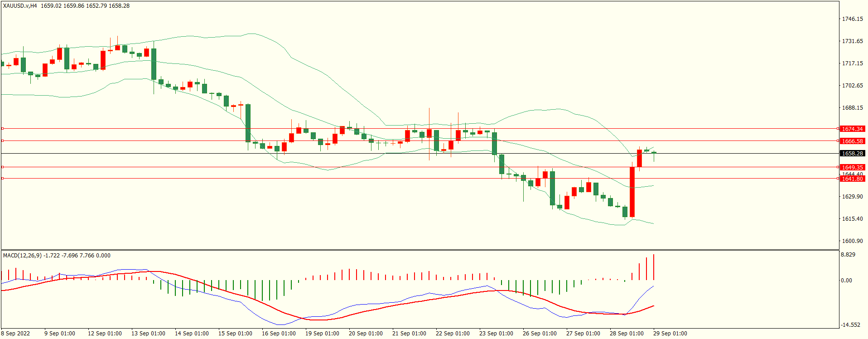Click the current price 1658.28 black label
Image resolution: width=868 pixels, height=339 pixels.
click(x=852, y=154)
